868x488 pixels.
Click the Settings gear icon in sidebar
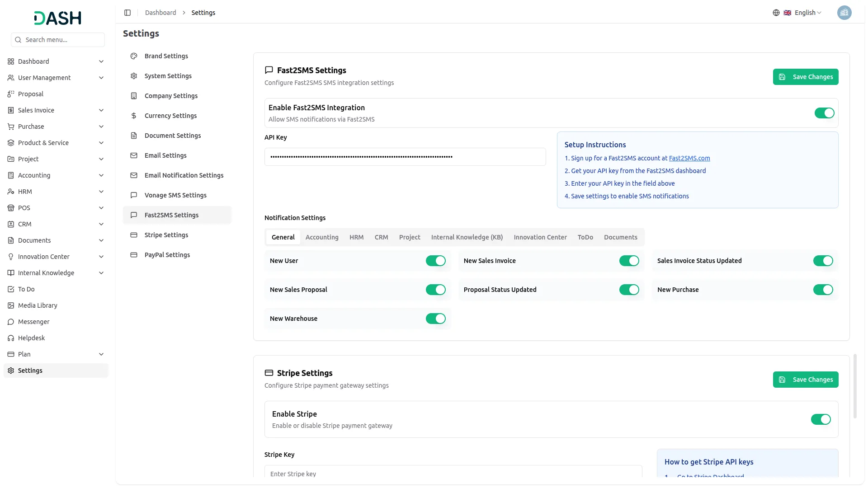click(x=11, y=371)
